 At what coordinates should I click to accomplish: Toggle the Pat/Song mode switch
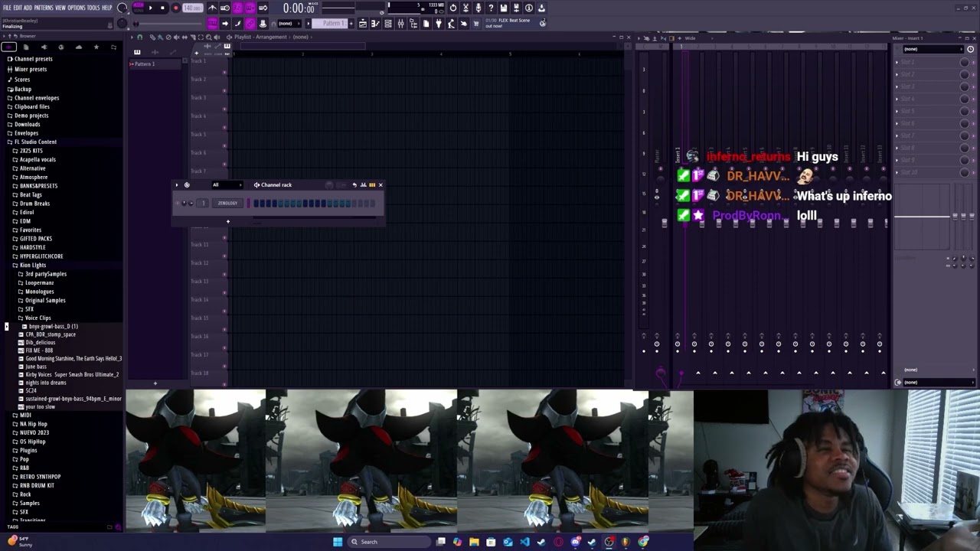coord(139,8)
